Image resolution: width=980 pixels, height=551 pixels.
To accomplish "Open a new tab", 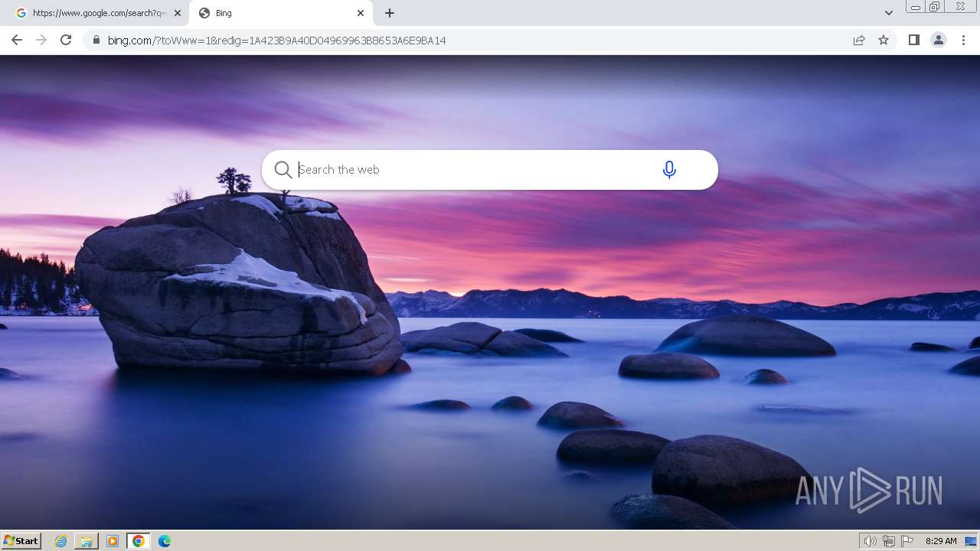I will [x=390, y=13].
